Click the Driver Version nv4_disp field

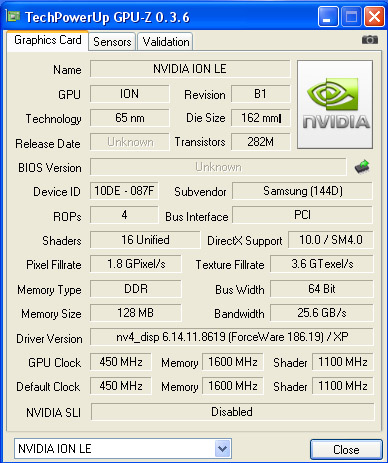(232, 337)
